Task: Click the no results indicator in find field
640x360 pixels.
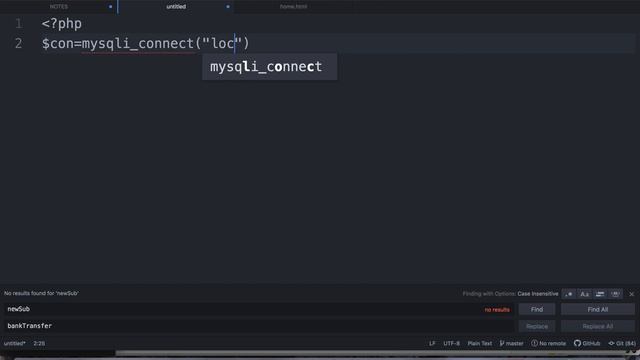Action: coord(497,310)
